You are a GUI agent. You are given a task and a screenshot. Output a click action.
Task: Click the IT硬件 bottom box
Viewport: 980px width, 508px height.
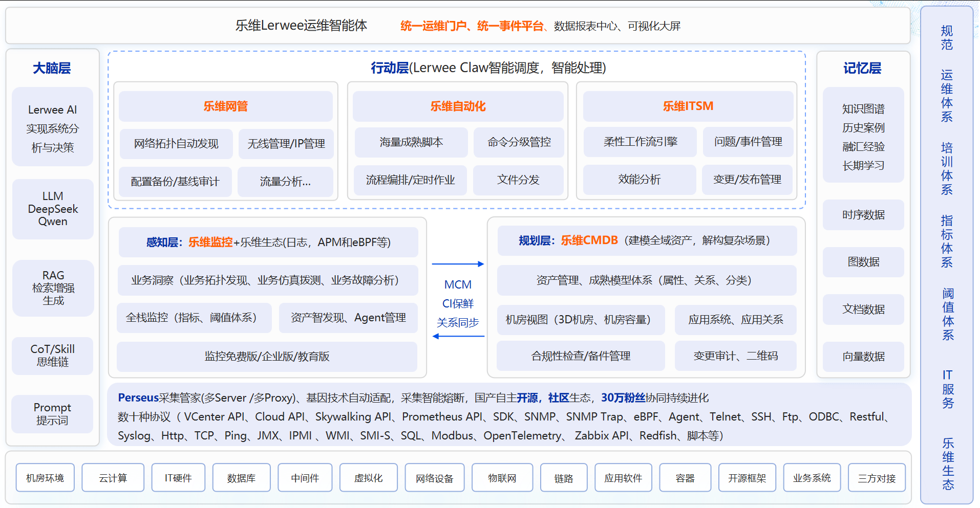(178, 478)
